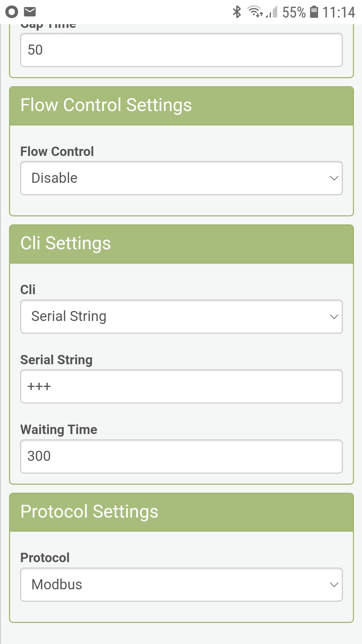Tap the circle notification icon
362x644 pixels.
pyautogui.click(x=12, y=12)
